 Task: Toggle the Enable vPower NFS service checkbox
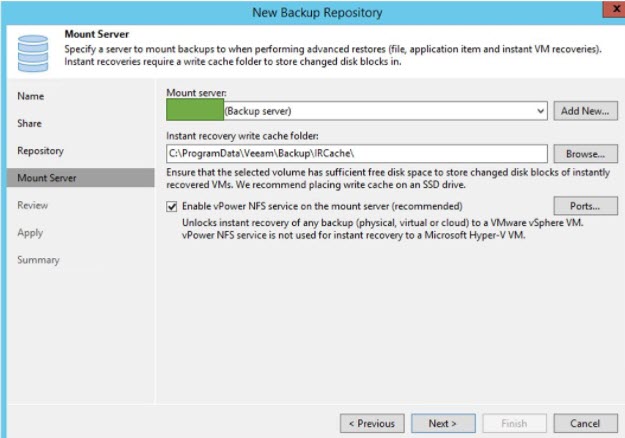point(173,206)
